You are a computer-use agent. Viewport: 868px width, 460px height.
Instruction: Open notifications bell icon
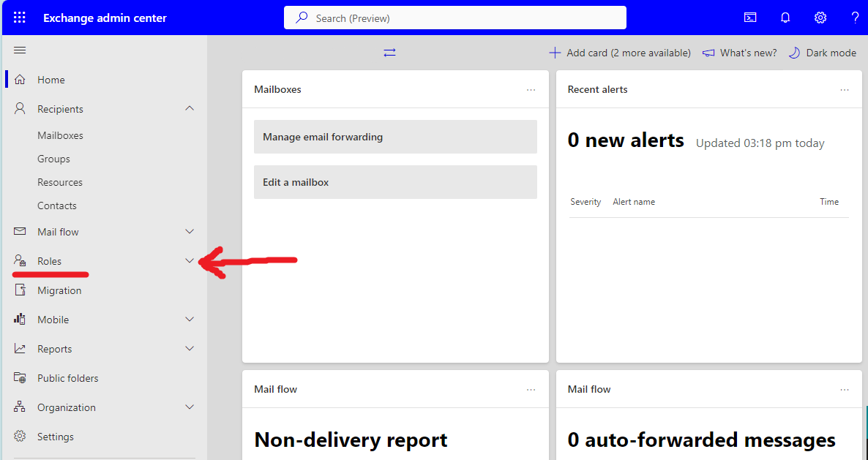[x=785, y=18]
